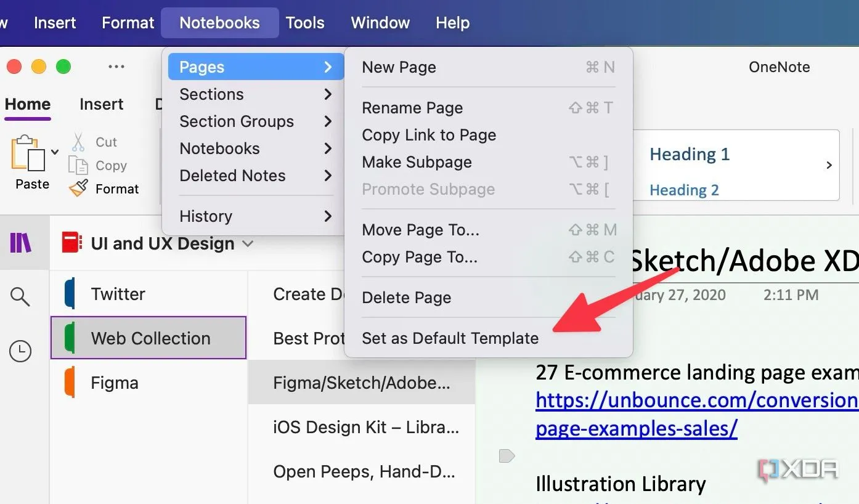Image resolution: width=859 pixels, height=504 pixels.
Task: Expand the UI and UX Design notebook chevron
Action: tap(248, 244)
